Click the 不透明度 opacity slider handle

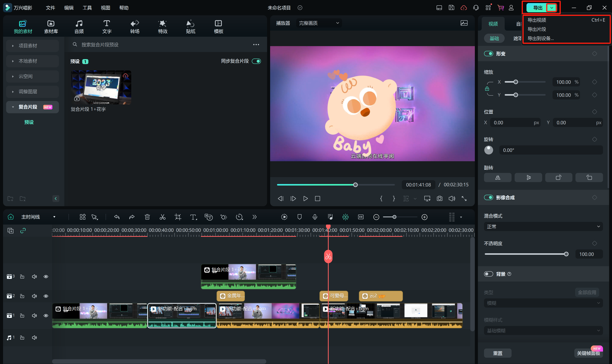(x=566, y=254)
